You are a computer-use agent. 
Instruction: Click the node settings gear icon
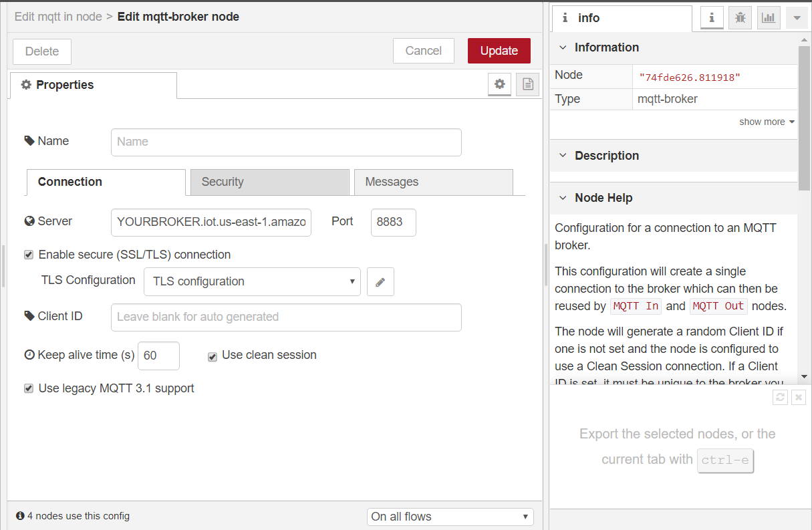499,84
